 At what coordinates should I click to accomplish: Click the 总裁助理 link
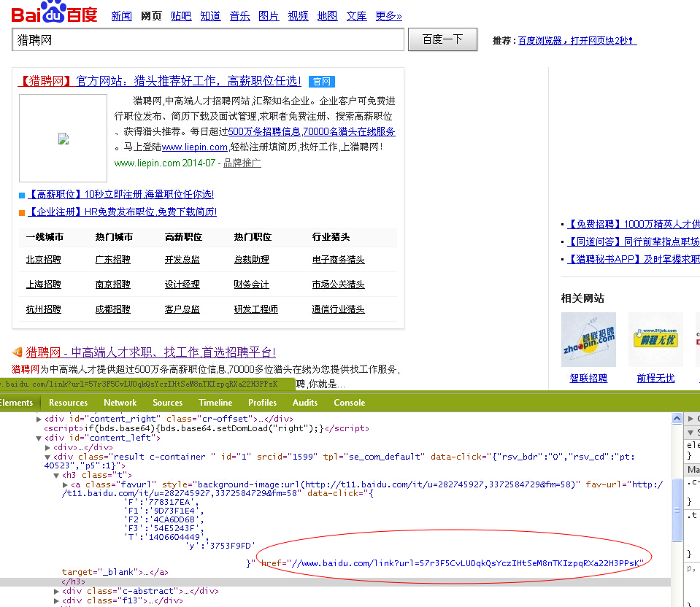click(251, 260)
